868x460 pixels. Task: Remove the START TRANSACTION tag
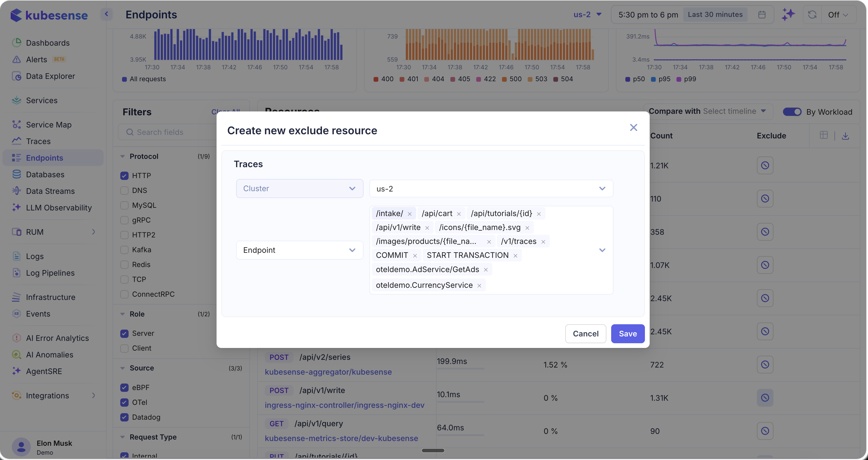(x=515, y=255)
